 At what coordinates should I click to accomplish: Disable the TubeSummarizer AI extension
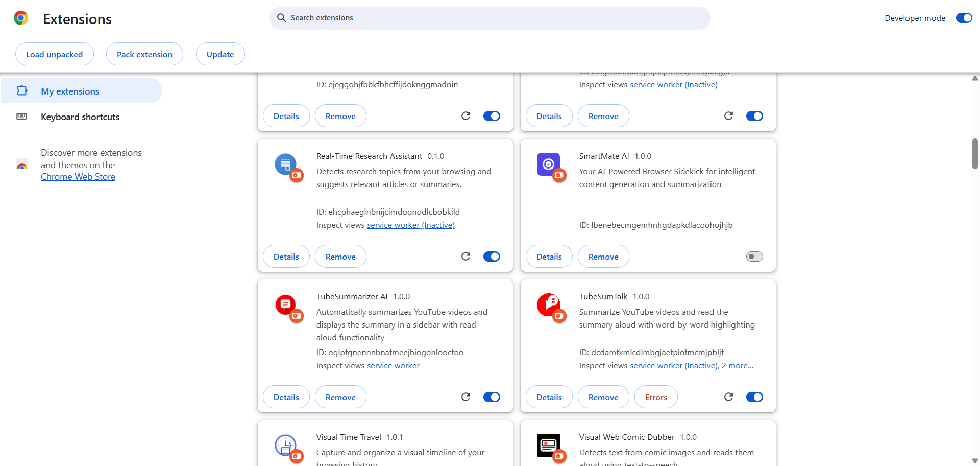tap(492, 397)
